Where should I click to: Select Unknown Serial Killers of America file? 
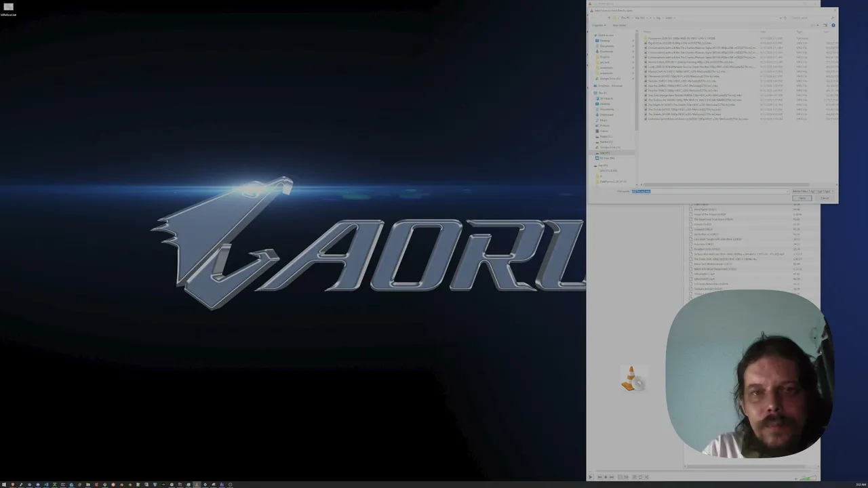pos(696,119)
